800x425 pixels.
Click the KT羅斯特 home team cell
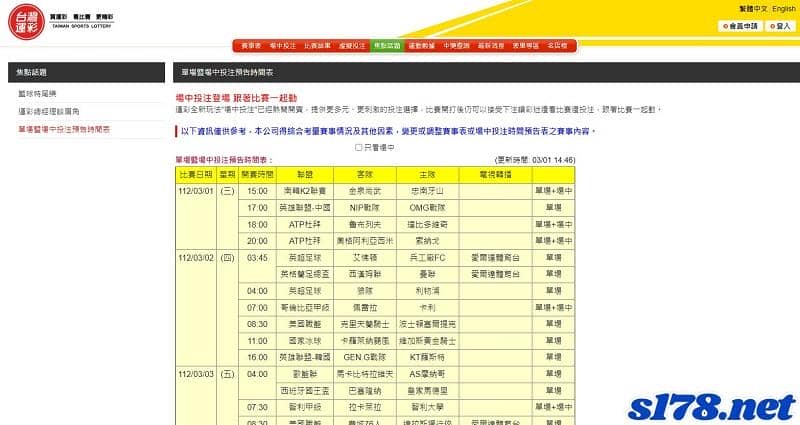427,357
